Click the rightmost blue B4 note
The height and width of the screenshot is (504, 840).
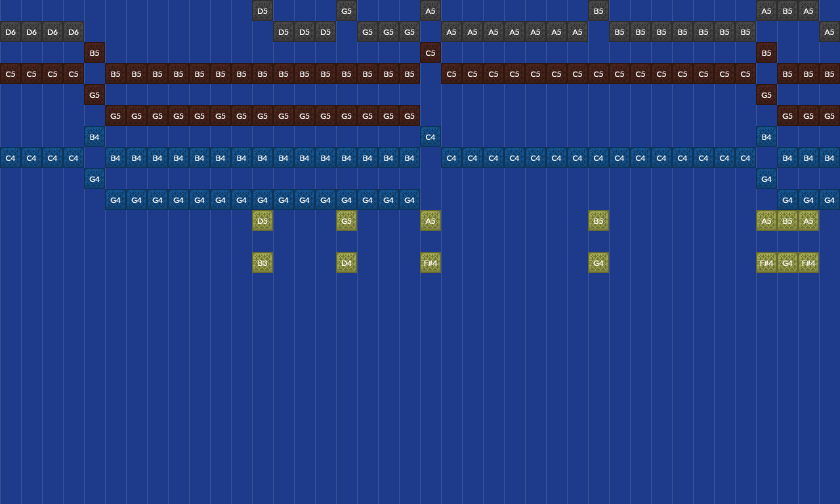[x=829, y=157]
